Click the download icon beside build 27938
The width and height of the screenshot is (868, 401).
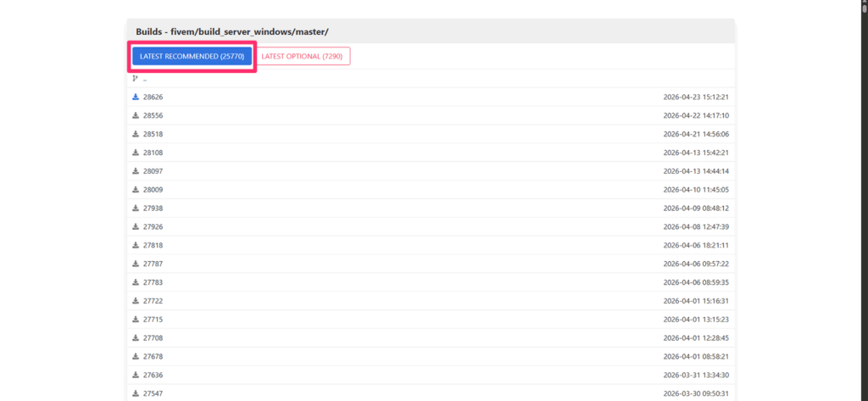(x=136, y=208)
